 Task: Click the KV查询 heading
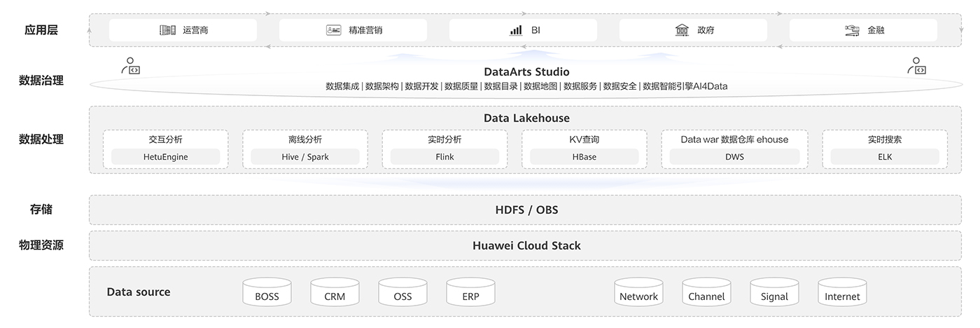click(x=584, y=139)
